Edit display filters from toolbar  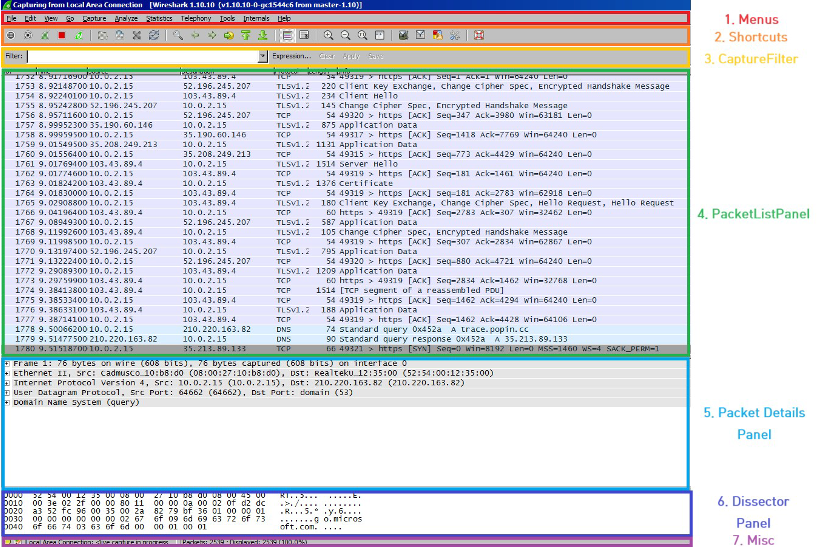(x=420, y=35)
